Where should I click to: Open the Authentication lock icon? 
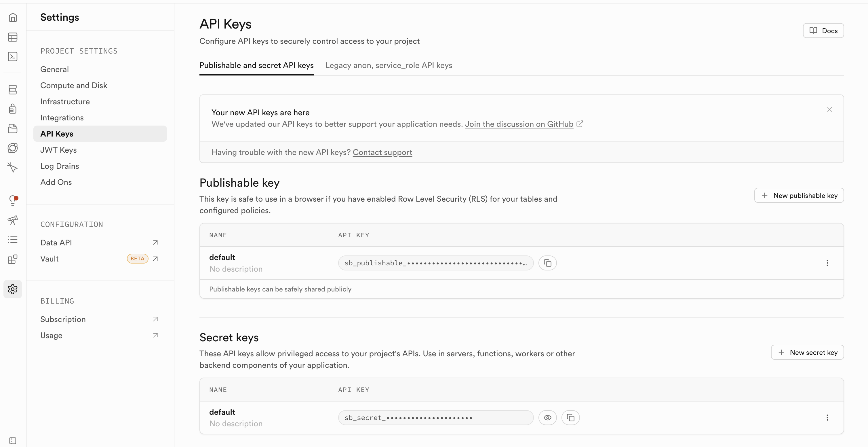[x=12, y=109]
